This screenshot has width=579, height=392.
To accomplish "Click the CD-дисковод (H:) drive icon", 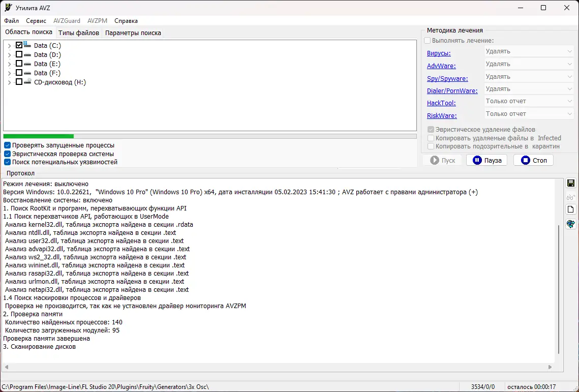I will tap(27, 82).
